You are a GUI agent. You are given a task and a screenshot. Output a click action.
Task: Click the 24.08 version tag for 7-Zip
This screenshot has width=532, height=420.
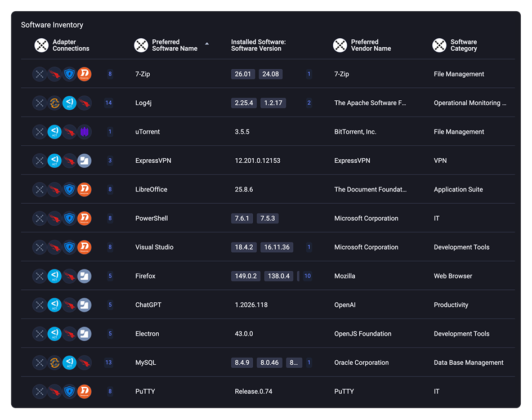(x=270, y=74)
